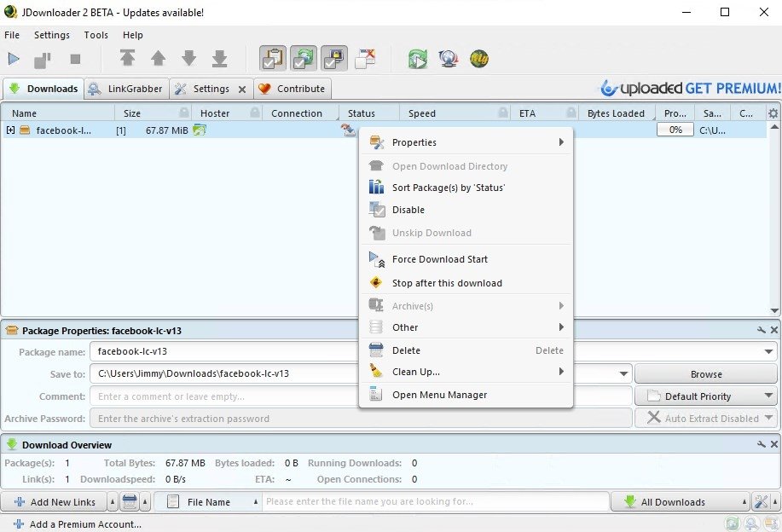Close the Package Properties panel
Image resolution: width=782 pixels, height=532 pixels.
tap(774, 330)
